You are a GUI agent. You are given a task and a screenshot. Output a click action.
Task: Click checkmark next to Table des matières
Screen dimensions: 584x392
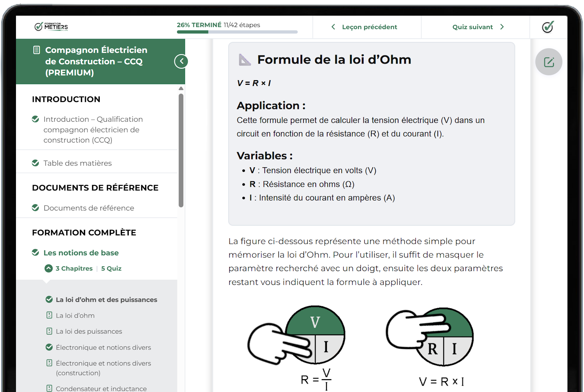[35, 163]
